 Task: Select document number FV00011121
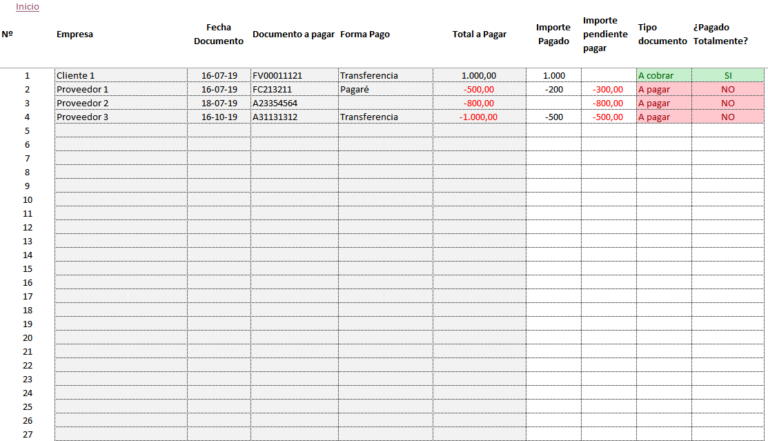click(x=277, y=76)
